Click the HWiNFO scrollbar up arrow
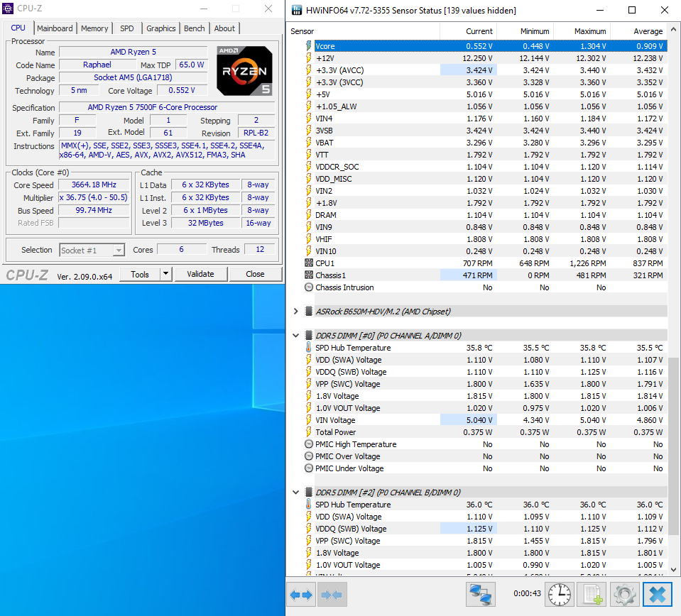The image size is (681, 616). [x=673, y=30]
